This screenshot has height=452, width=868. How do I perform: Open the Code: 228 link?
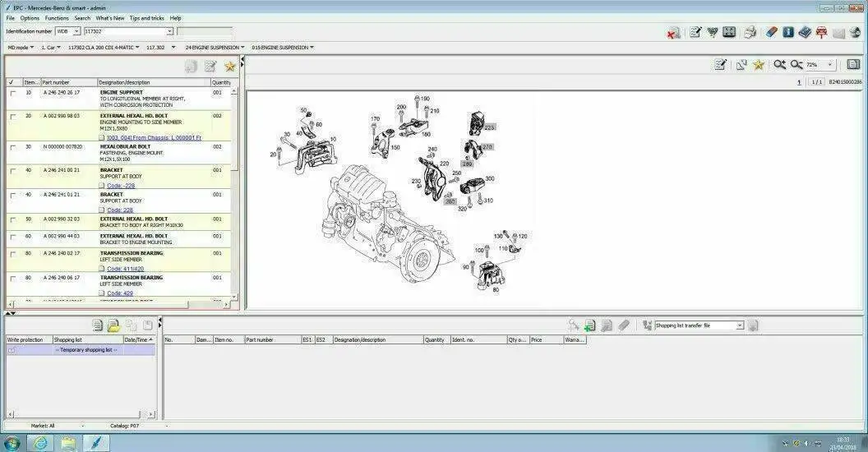click(x=119, y=210)
